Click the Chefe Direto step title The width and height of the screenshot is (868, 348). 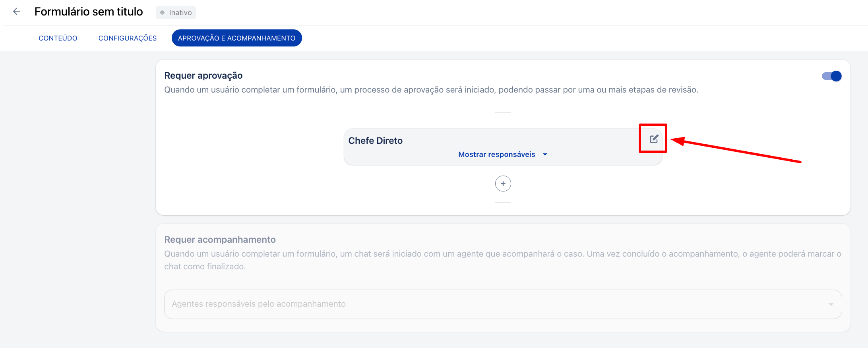[x=375, y=141]
